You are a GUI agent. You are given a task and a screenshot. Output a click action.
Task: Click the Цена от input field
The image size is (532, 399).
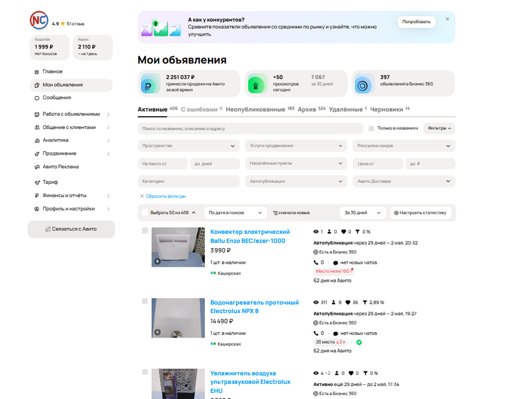click(x=378, y=163)
